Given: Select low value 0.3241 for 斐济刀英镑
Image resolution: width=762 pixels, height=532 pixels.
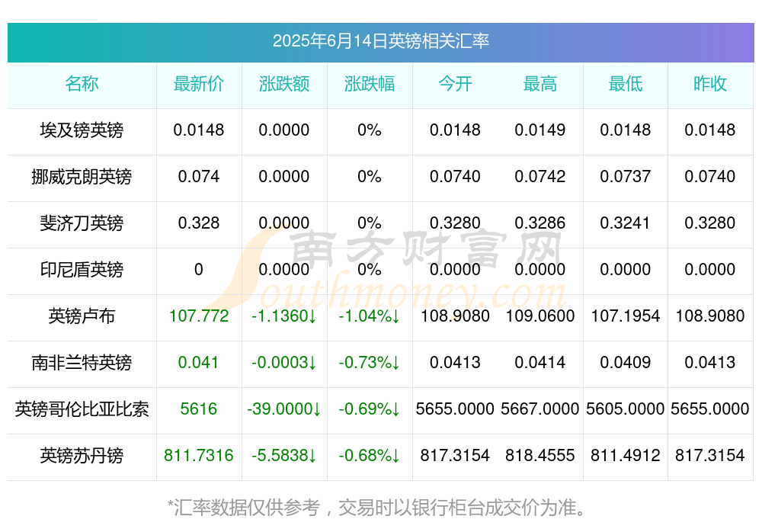Looking at the screenshot, I should [x=626, y=223].
